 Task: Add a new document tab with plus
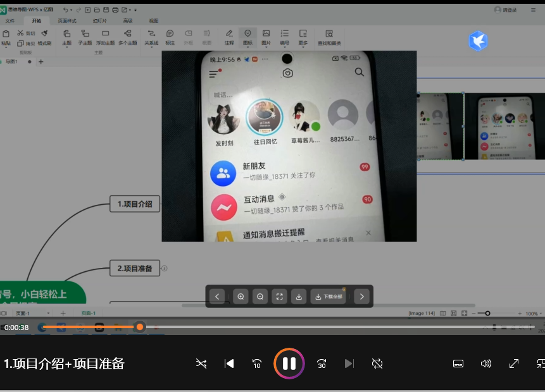click(41, 62)
